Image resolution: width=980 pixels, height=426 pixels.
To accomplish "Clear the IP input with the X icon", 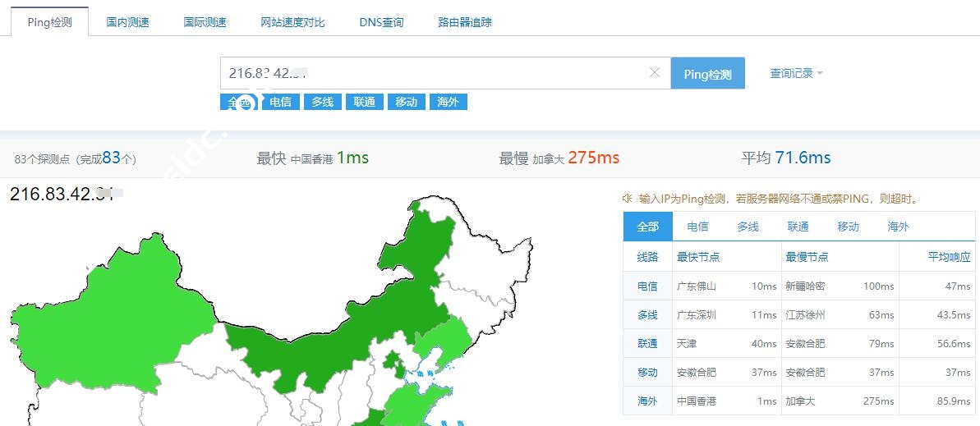I will 655,73.
